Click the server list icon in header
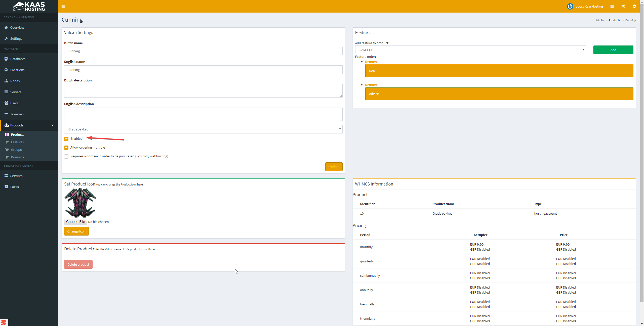 click(x=612, y=6)
